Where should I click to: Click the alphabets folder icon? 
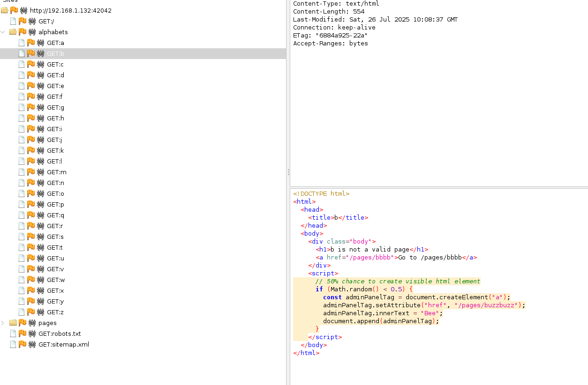(x=13, y=32)
